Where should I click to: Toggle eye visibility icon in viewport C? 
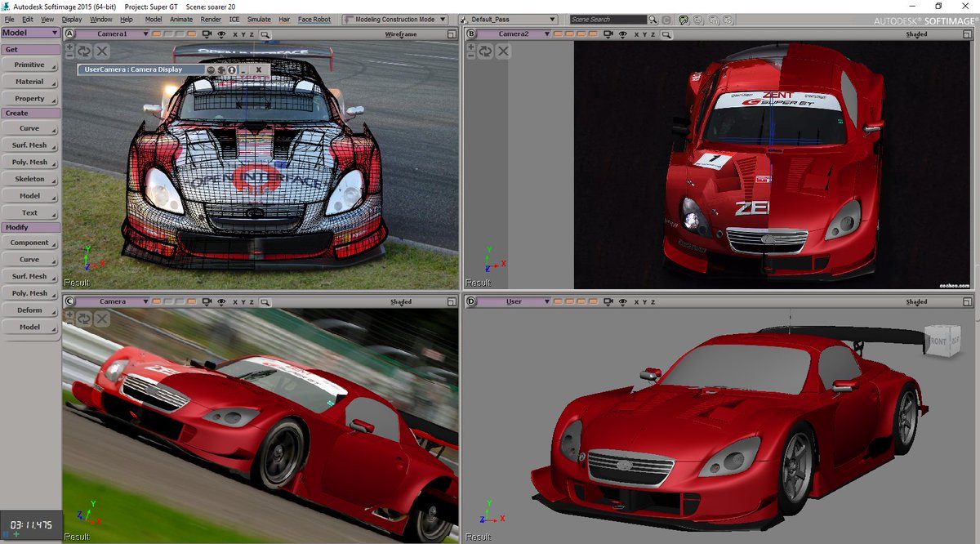[221, 301]
